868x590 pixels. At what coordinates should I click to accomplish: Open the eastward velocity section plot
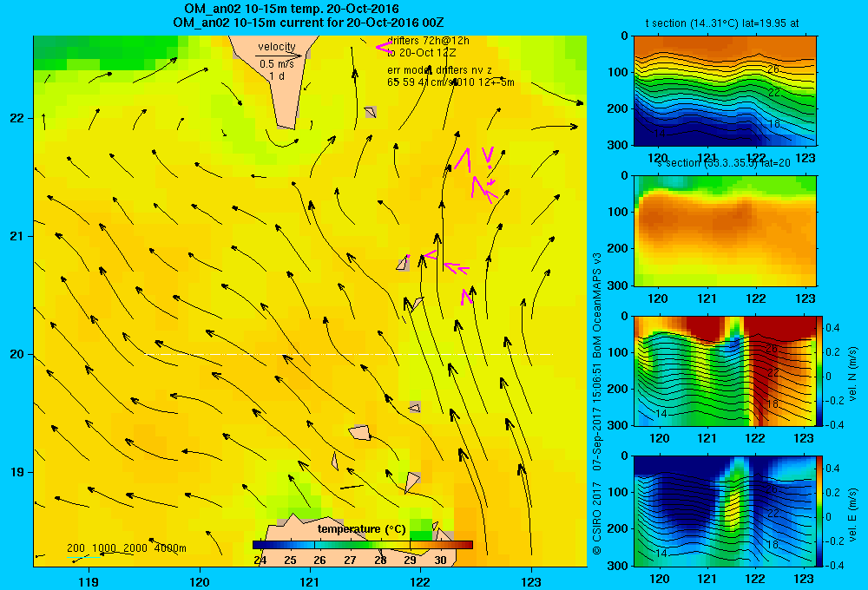[x=725, y=511]
